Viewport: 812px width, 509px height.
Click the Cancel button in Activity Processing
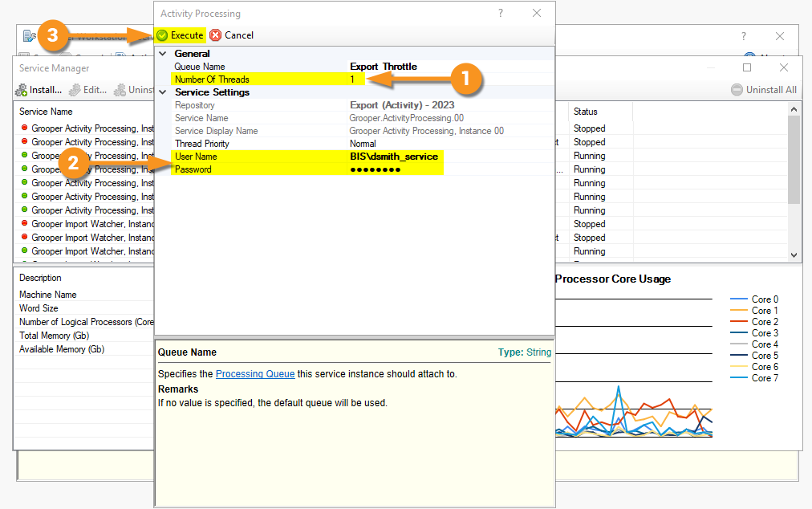(231, 35)
